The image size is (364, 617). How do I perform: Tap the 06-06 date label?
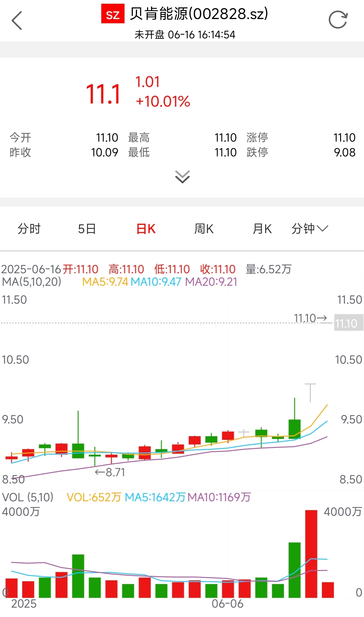click(227, 604)
